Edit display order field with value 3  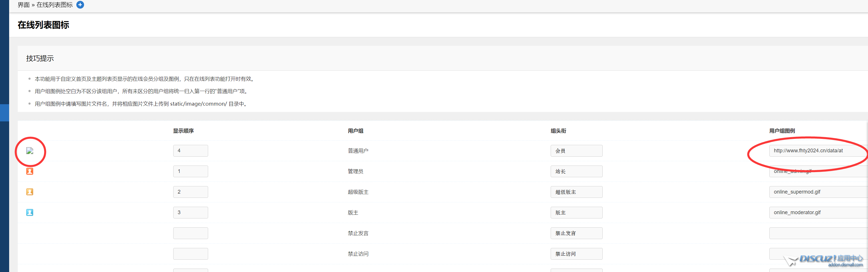[191, 213]
